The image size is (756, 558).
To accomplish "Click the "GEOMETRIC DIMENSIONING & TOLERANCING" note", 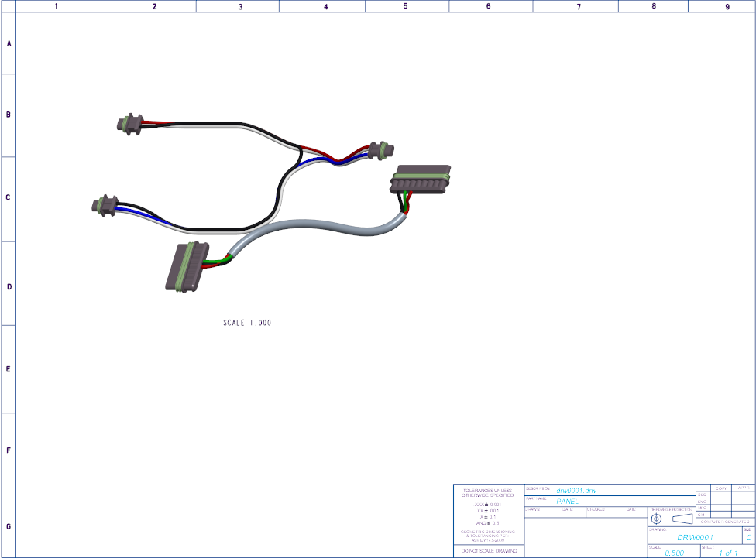I will (488, 536).
